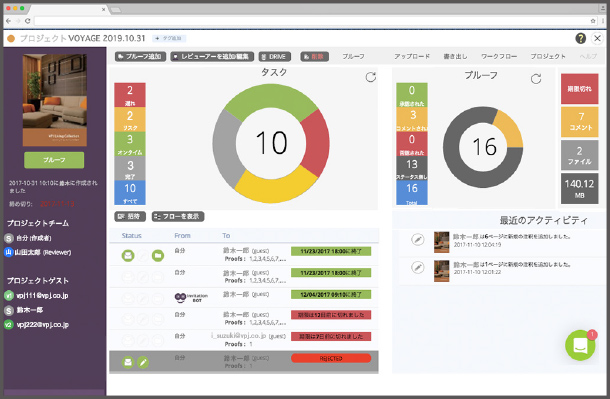Click the pencil icon in REJECTED row
Image resolution: width=610 pixels, height=399 pixels.
(x=143, y=362)
